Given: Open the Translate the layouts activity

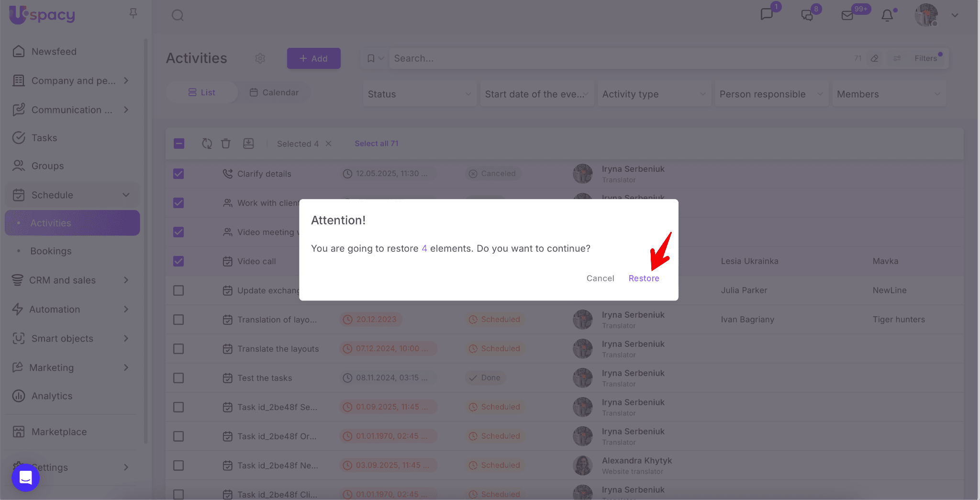Looking at the screenshot, I should (x=278, y=349).
